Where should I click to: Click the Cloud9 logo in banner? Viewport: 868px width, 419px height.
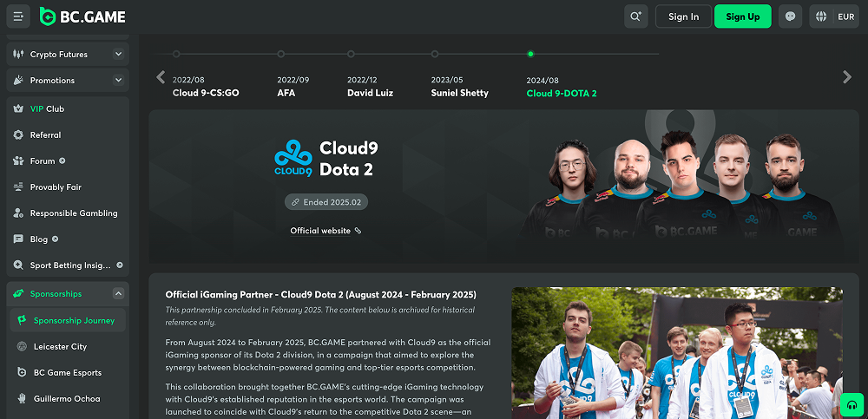pyautogui.click(x=293, y=158)
